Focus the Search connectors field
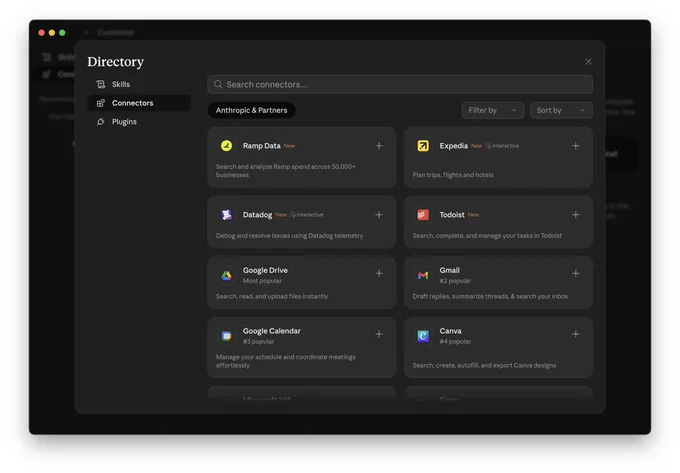 click(x=400, y=84)
